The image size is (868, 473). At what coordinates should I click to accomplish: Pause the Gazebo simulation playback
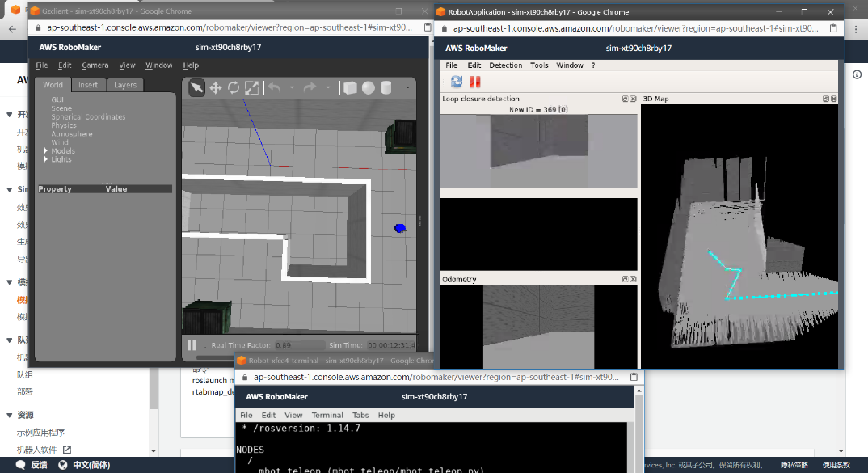(192, 345)
